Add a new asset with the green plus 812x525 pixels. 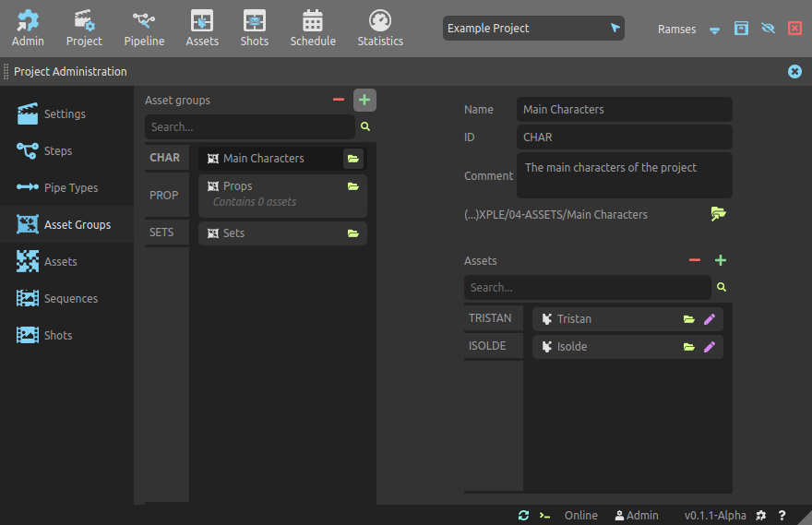tap(721, 261)
